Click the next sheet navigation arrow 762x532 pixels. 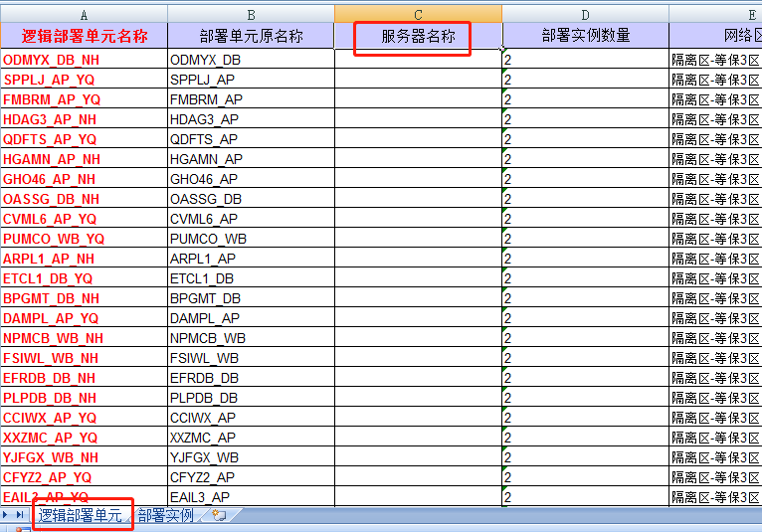[5, 514]
